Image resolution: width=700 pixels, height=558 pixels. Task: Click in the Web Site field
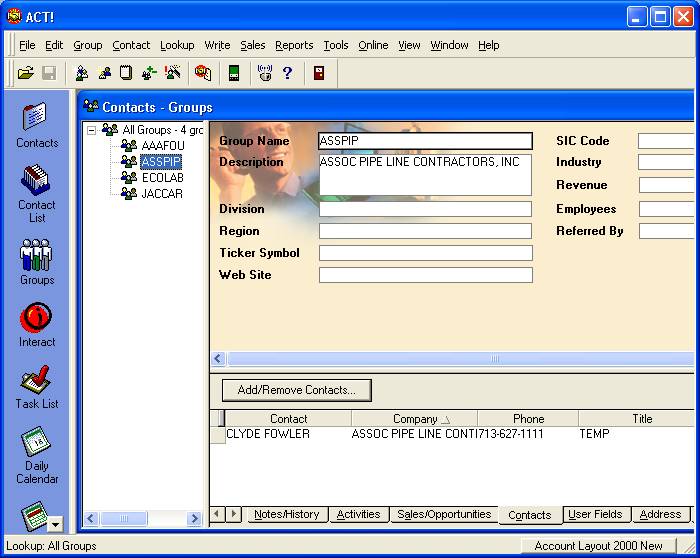tap(425, 275)
